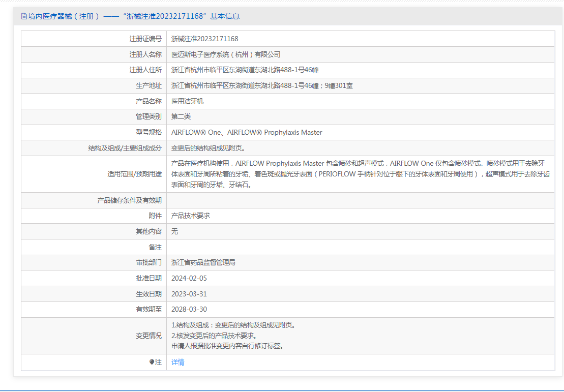
Task: Click the bullet icon beside 注 label
Action: (152, 362)
